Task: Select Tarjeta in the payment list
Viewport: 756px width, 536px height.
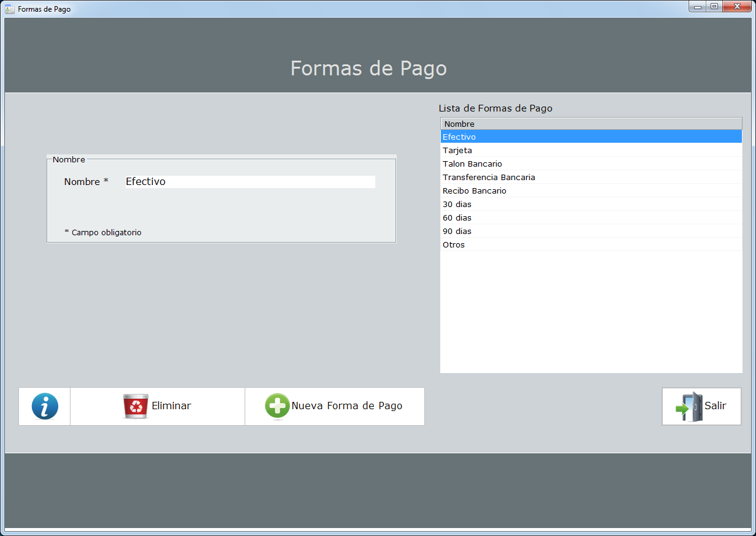Action: click(590, 150)
